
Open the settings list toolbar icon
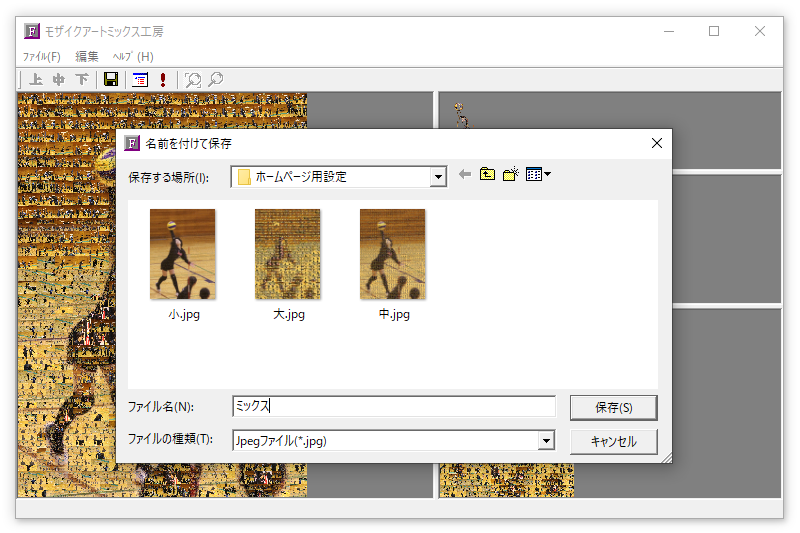[140, 80]
